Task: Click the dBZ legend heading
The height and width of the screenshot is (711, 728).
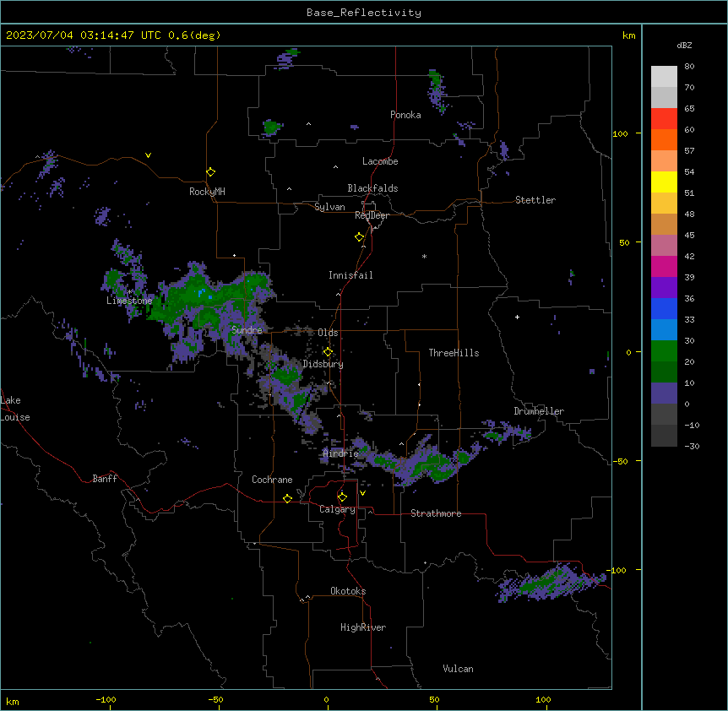Action: (684, 46)
